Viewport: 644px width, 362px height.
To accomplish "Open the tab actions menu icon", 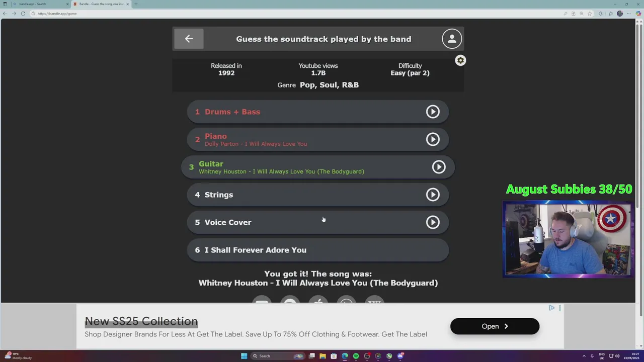I will pos(5,4).
